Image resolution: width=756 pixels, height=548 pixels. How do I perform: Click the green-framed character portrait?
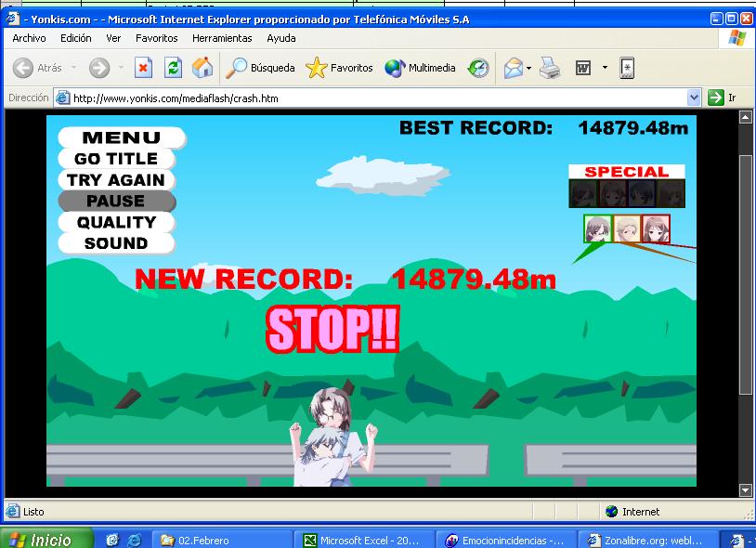pyautogui.click(x=597, y=228)
